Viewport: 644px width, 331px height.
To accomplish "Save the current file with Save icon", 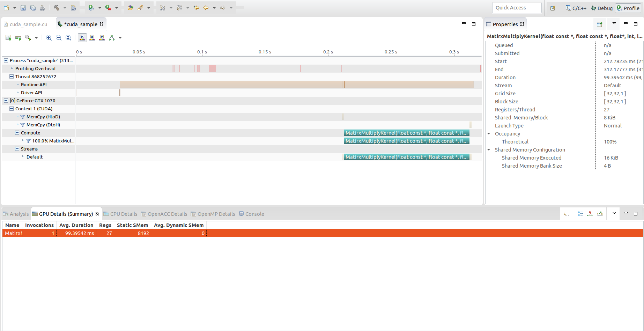I will pos(23,8).
